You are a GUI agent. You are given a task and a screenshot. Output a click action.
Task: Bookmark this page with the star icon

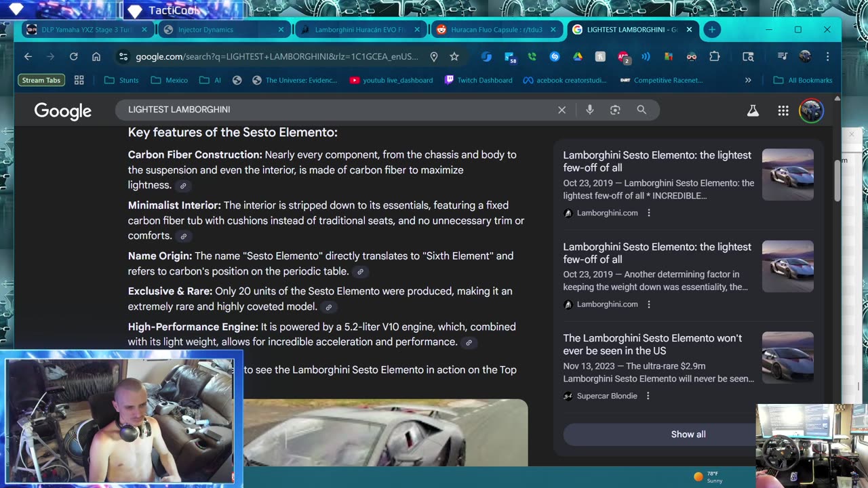click(x=454, y=57)
